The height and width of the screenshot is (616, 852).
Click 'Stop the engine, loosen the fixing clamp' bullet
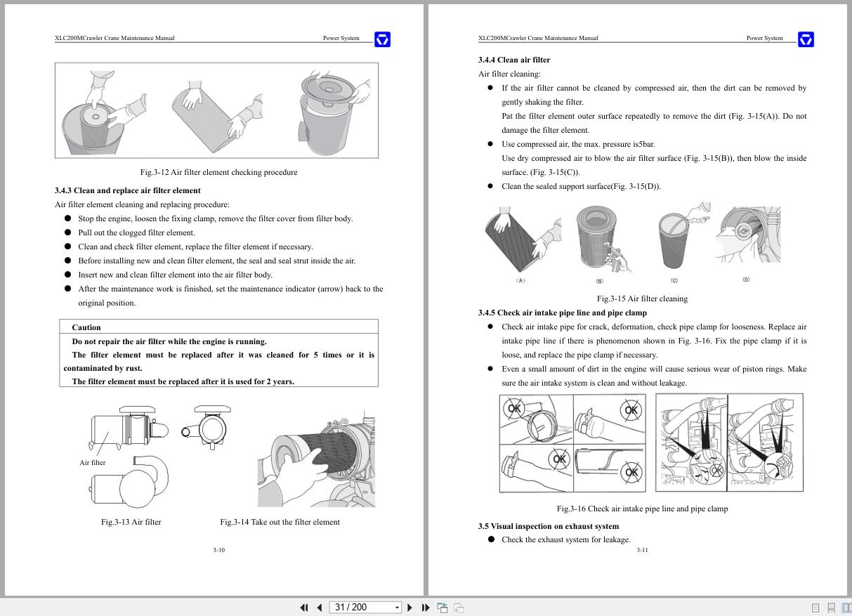pos(215,218)
